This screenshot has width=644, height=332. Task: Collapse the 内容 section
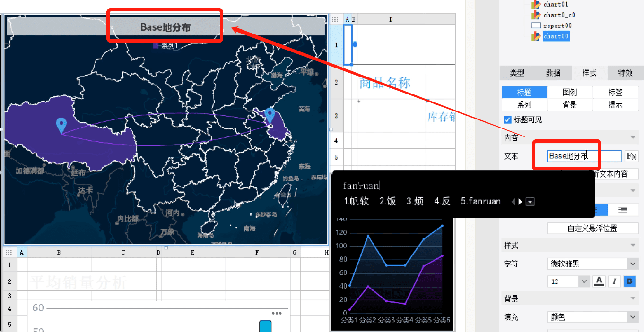tap(633, 137)
